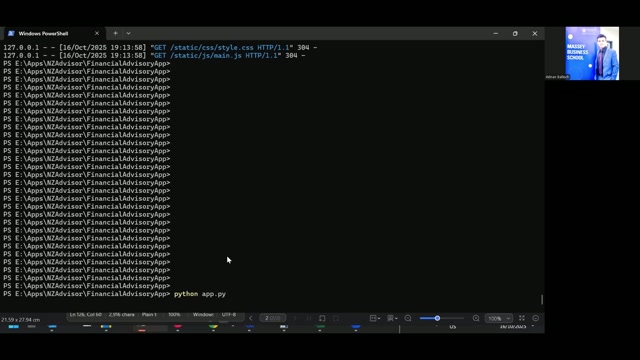Image resolution: width=640 pixels, height=360 pixels.
Task: Click the GET /static/css/style.css log line
Action: click(x=160, y=48)
